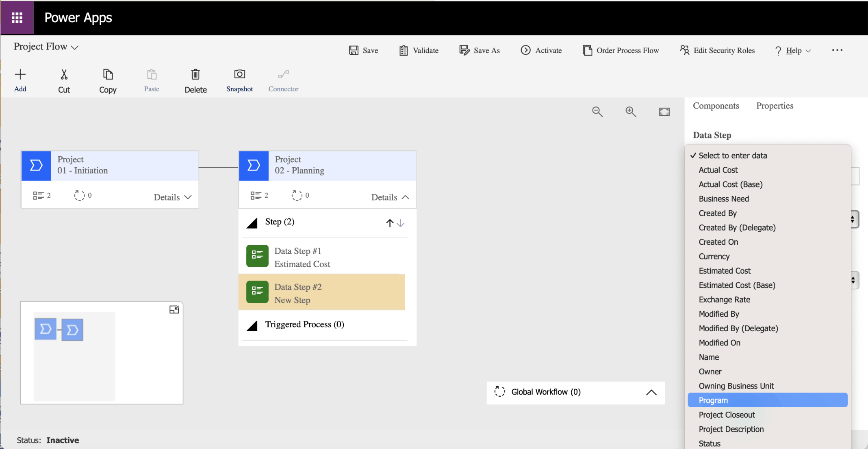Choose Program from the field list
The width and height of the screenshot is (868, 449).
(713, 400)
